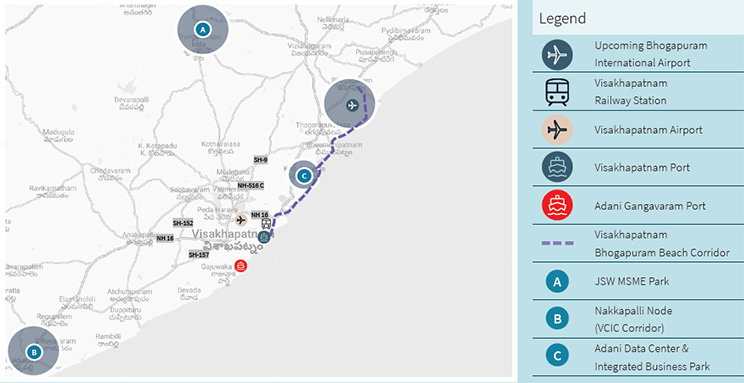
Task: Click the NH-516 C highway label
Action: pos(251,186)
